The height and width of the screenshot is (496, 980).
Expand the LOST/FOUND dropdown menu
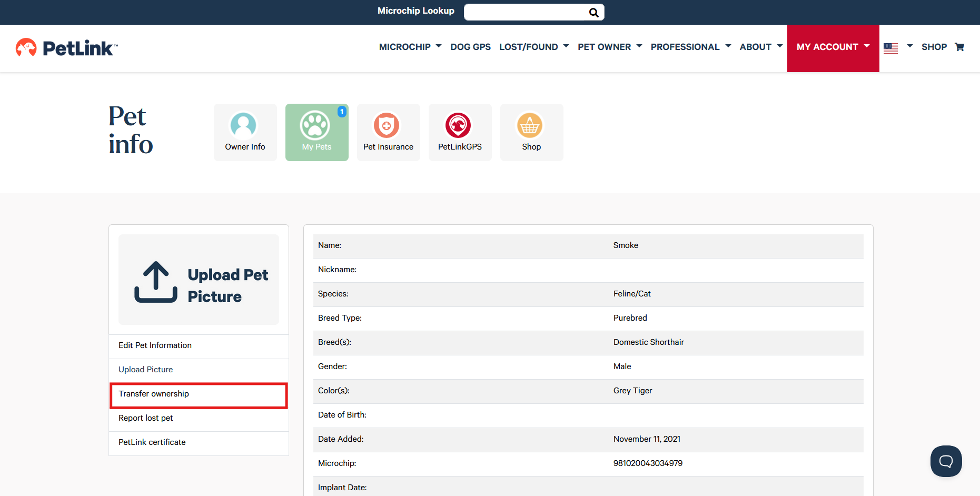[534, 47]
